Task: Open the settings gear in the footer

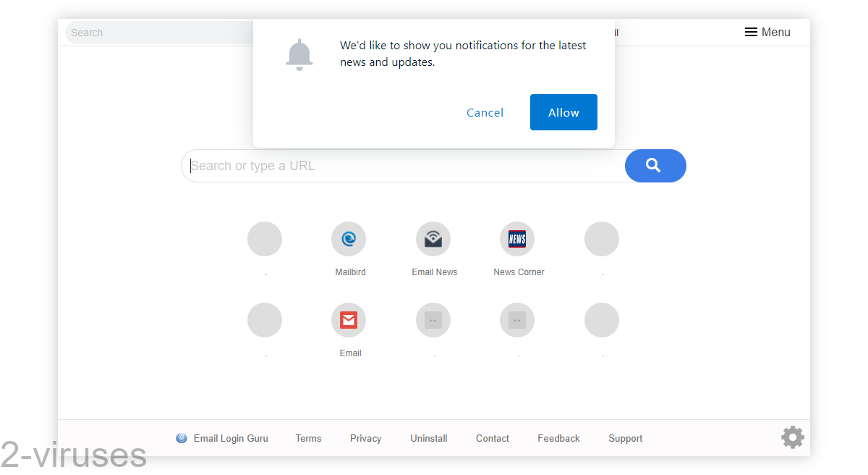Action: point(792,437)
